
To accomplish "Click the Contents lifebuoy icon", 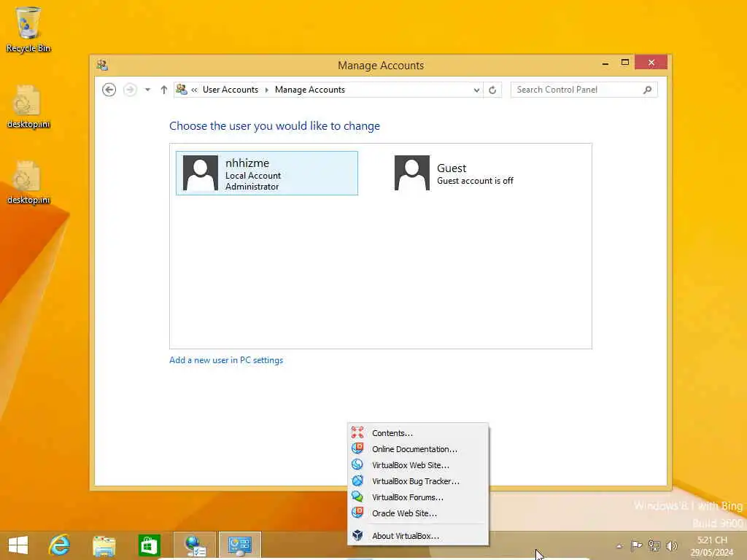I will [357, 432].
